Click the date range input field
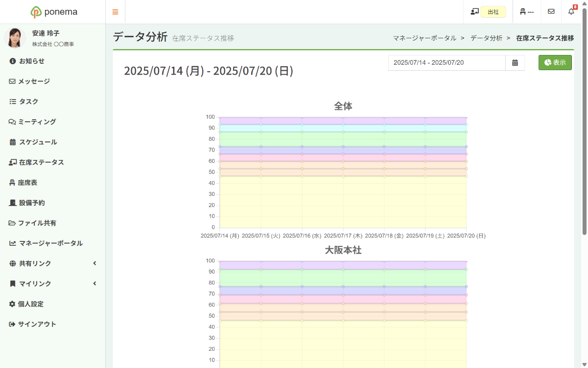Image resolution: width=588 pixels, height=368 pixels. coord(447,63)
